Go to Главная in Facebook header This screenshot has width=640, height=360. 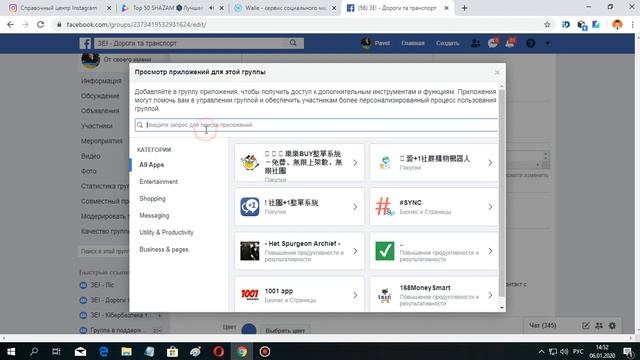click(x=413, y=43)
